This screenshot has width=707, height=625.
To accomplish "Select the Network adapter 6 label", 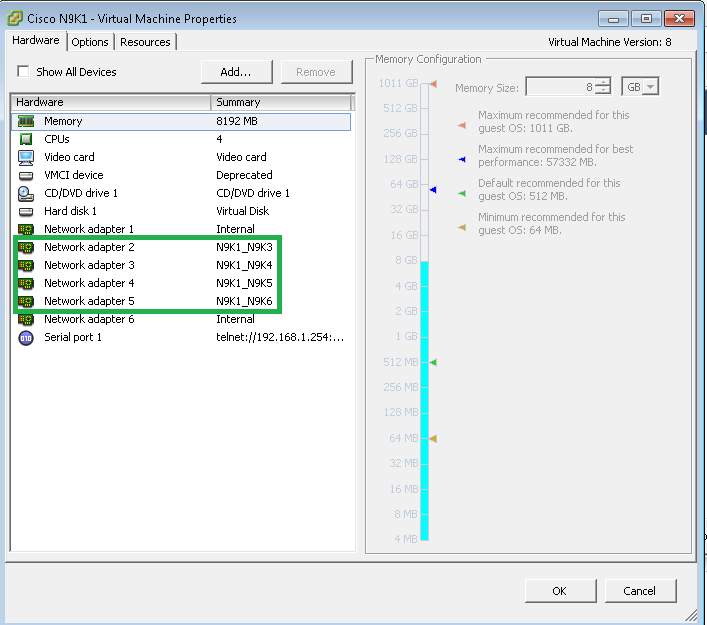I will 89,320.
